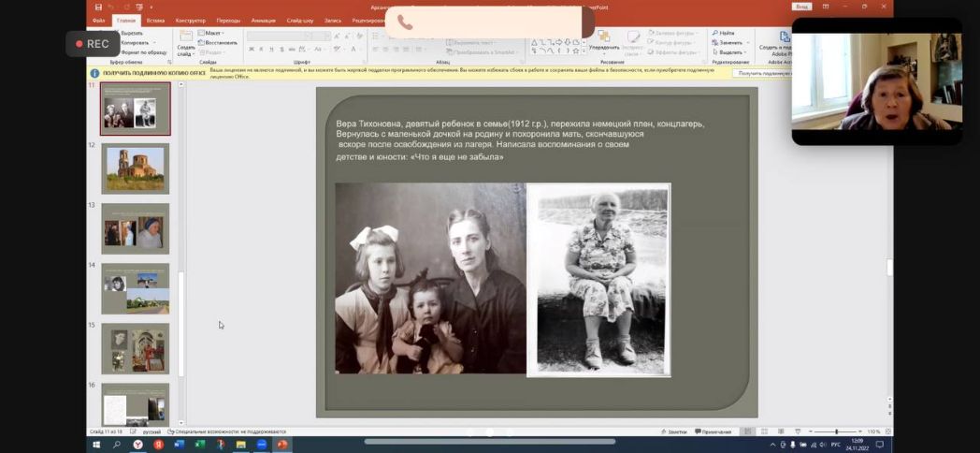Image resolution: width=980 pixels, height=453 pixels.
Task: Switch to the Переходы (Transitions) tab
Action: pyautogui.click(x=227, y=20)
